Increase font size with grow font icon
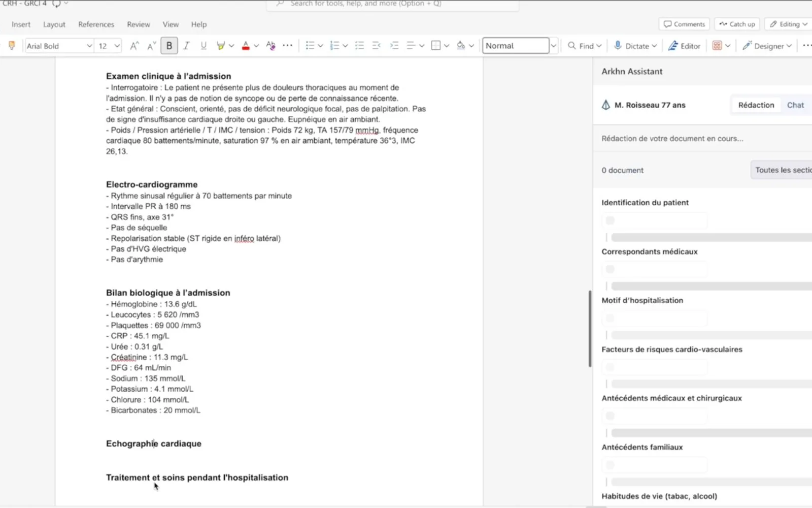Image resolution: width=812 pixels, height=508 pixels. (134, 46)
